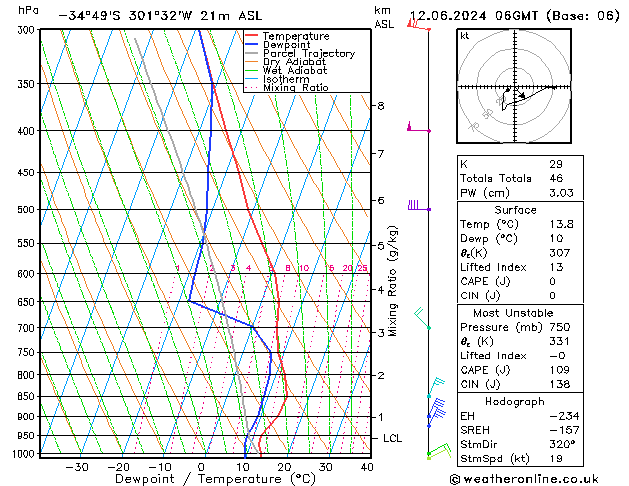Click the SREH value -157
Viewport: 629px width, 486px height.
(x=564, y=430)
